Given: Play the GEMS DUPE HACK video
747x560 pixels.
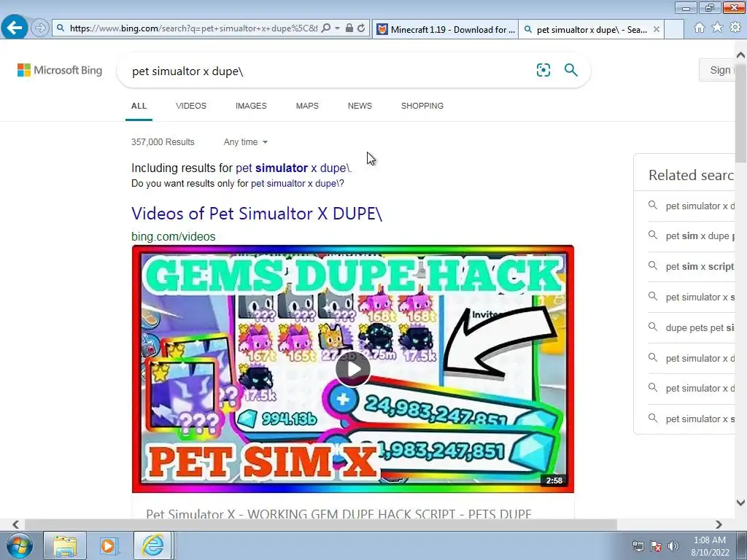Looking at the screenshot, I should pos(352,369).
